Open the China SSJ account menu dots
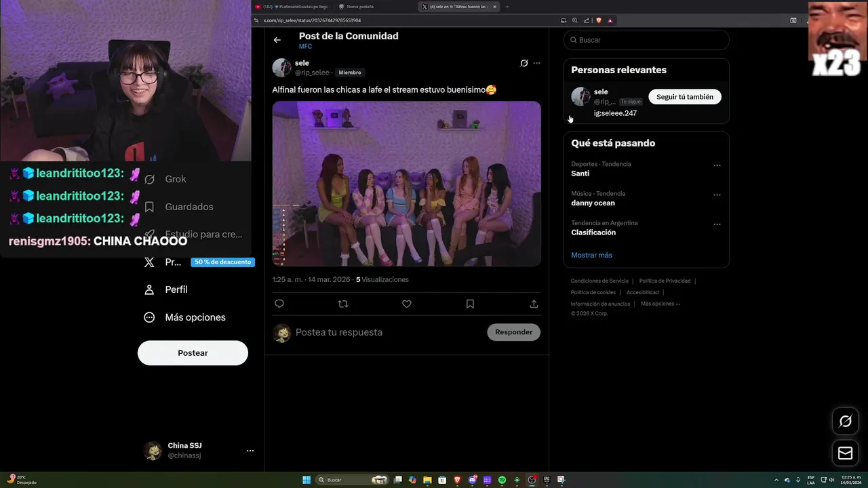868x488 pixels. tap(250, 451)
